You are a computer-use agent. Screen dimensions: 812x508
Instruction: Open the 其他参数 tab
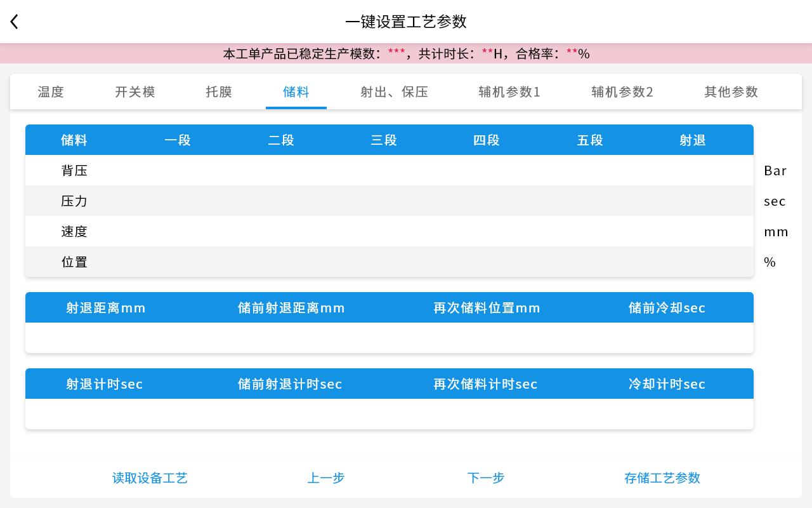click(x=731, y=91)
